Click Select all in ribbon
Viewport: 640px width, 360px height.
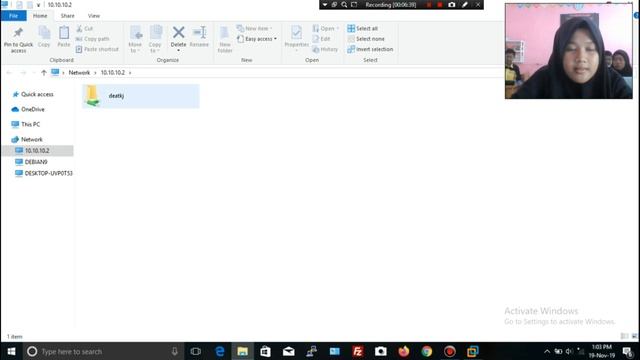click(362, 29)
